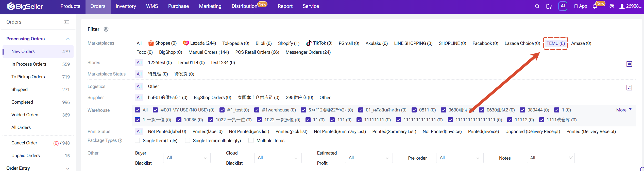
Task: Open the folder export icon in header
Action: (549, 6)
